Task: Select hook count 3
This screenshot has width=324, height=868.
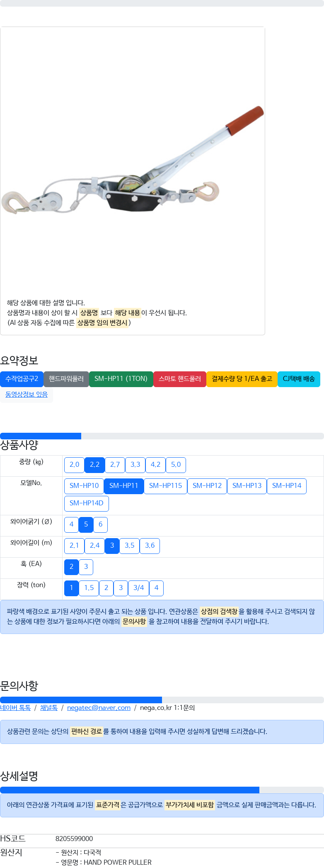Action: click(x=86, y=567)
